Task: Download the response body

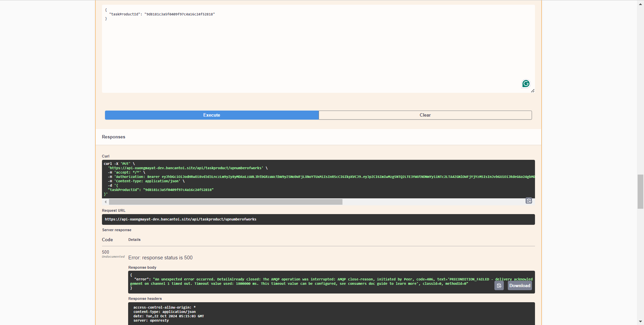Action: tap(520, 285)
